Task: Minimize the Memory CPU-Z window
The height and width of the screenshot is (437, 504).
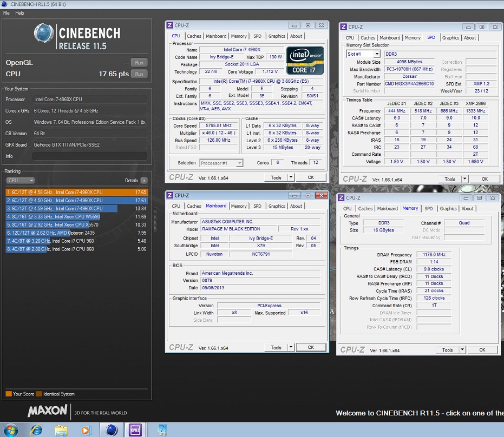Action: (x=466, y=198)
